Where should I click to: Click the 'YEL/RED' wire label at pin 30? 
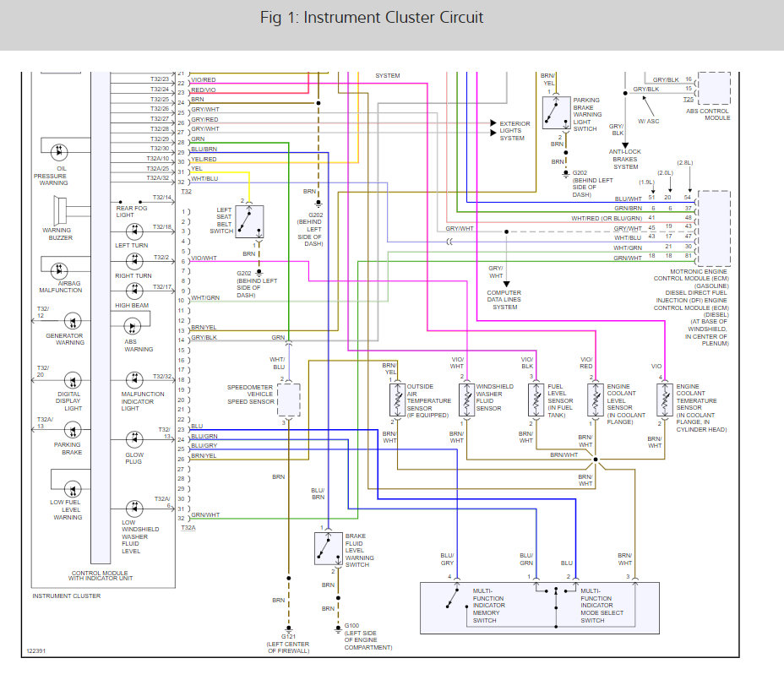(204, 159)
